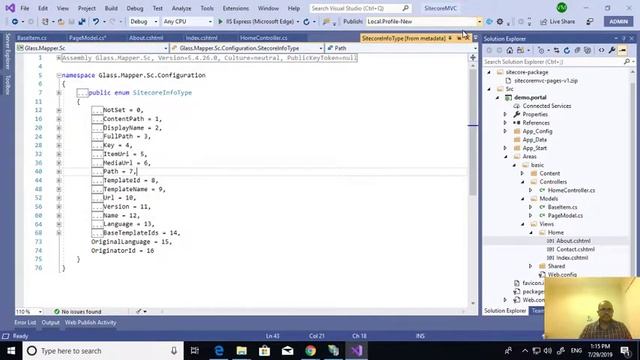Expand the App_Config folder node
The image size is (640, 360).
[x=505, y=131]
